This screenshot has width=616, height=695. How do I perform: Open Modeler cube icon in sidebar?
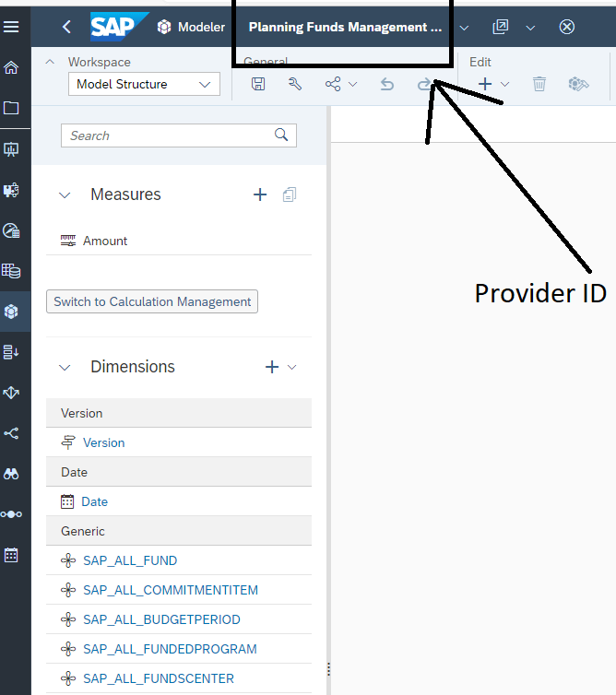click(11, 312)
